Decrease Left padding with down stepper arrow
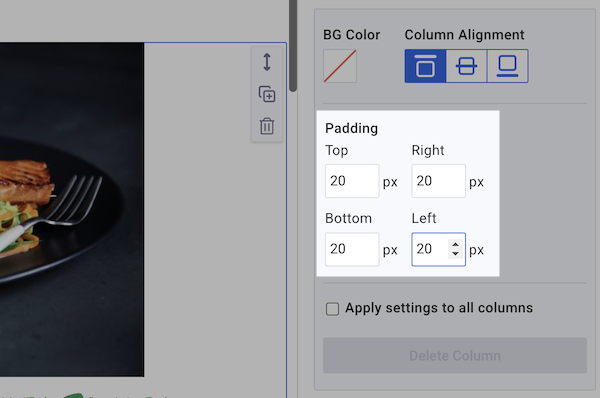The height and width of the screenshot is (398, 600). 455,254
